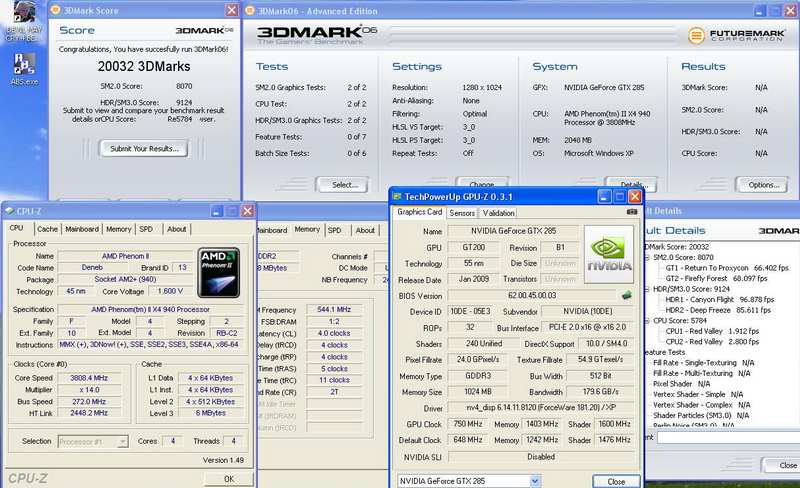800x488 pixels.
Task: Open the Memory tab in front CPU-Z
Action: tap(118, 229)
